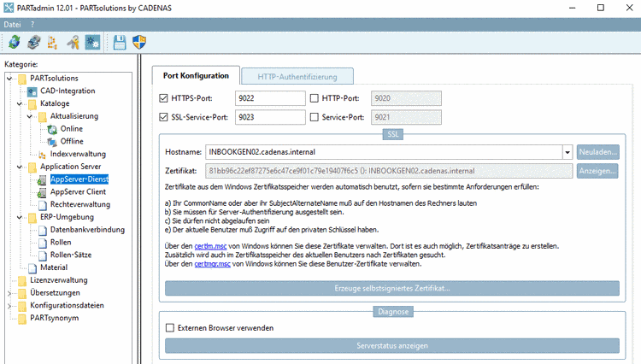Click the green globe refresh toolbar icon
Viewport: 641px width, 364px height.
(x=15, y=42)
